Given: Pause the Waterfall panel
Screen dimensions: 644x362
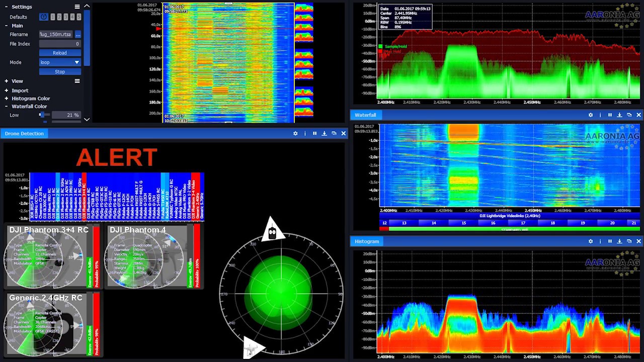Looking at the screenshot, I should (x=610, y=115).
